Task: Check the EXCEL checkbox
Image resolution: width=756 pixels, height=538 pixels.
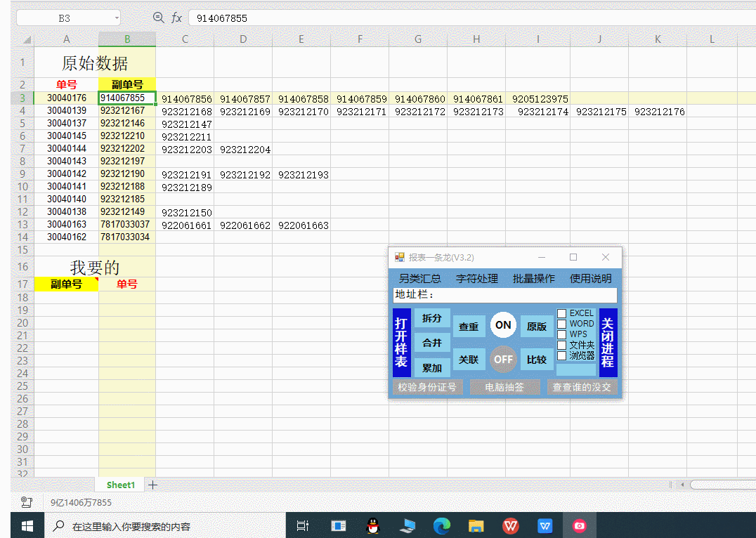Action: [561, 313]
